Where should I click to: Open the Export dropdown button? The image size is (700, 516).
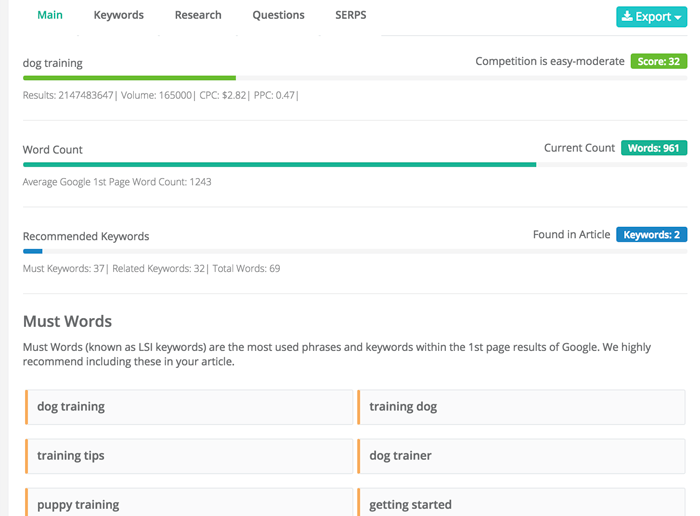652,17
